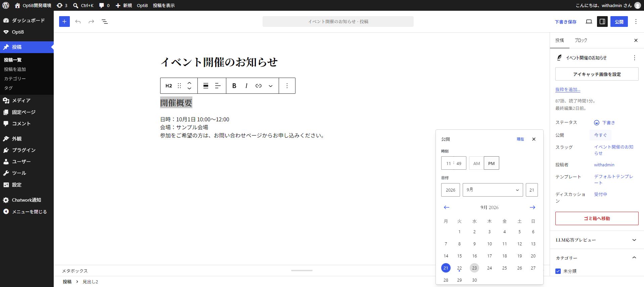Collapse the カテゴリー panel
This screenshot has height=287, width=644.
[x=597, y=258]
